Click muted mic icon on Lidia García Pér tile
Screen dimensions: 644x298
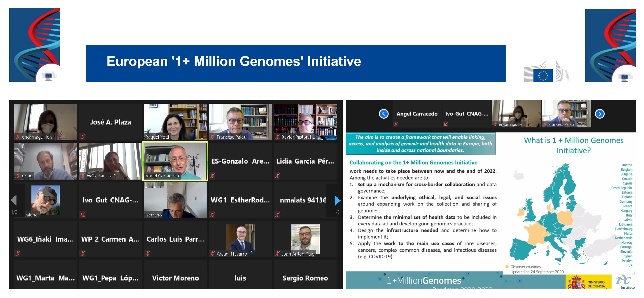277,176
